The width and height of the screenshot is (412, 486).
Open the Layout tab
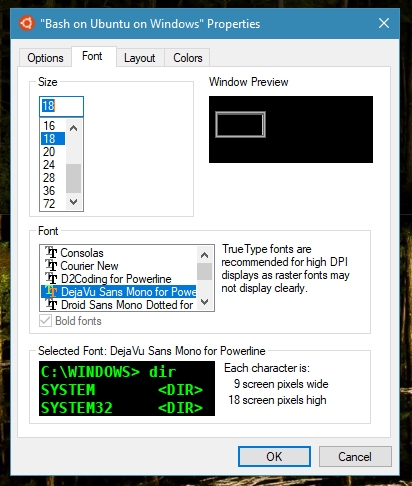click(140, 58)
